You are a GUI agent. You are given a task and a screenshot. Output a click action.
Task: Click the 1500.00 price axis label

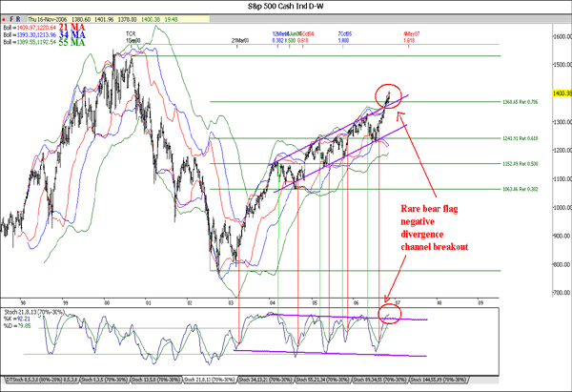point(563,65)
